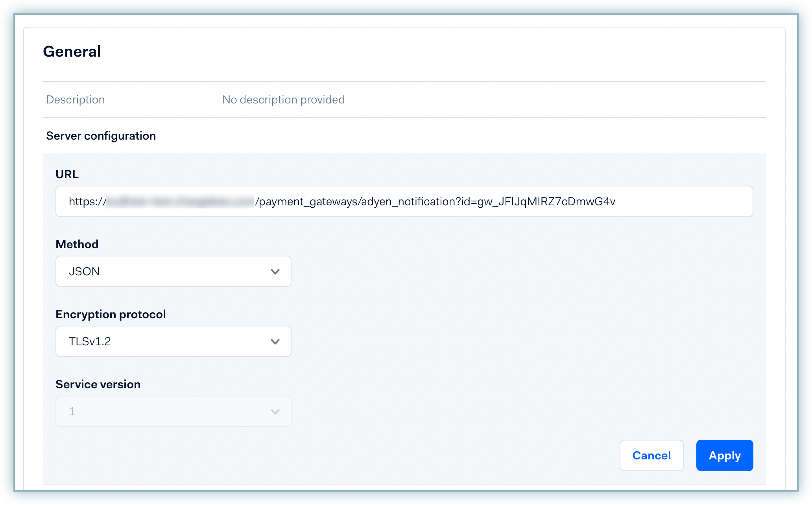Click the Description row label
The height and width of the screenshot is (505, 812).
coord(76,100)
